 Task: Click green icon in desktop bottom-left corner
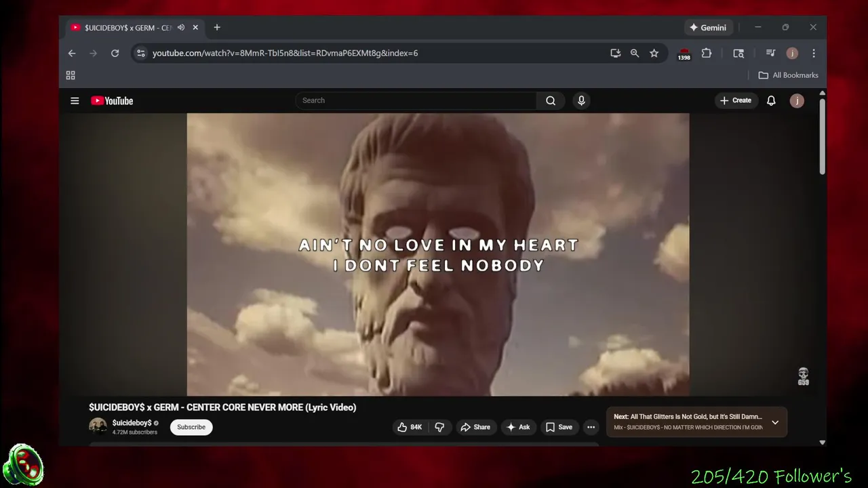pos(23,466)
